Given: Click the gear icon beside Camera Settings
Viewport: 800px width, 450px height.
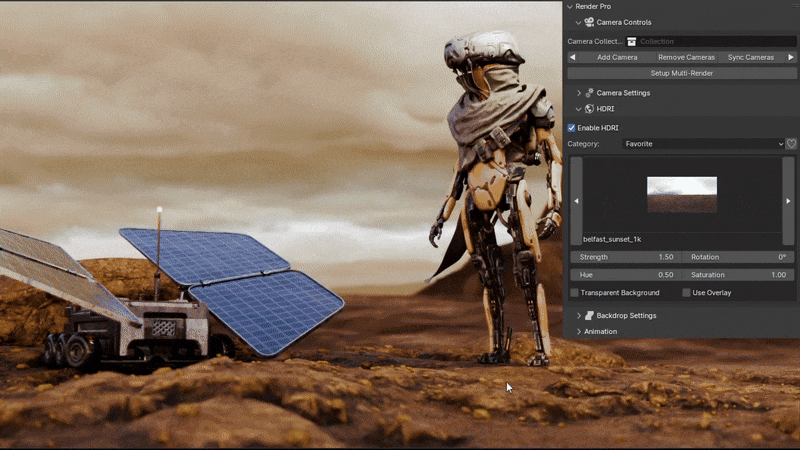Looking at the screenshot, I should click(x=589, y=93).
